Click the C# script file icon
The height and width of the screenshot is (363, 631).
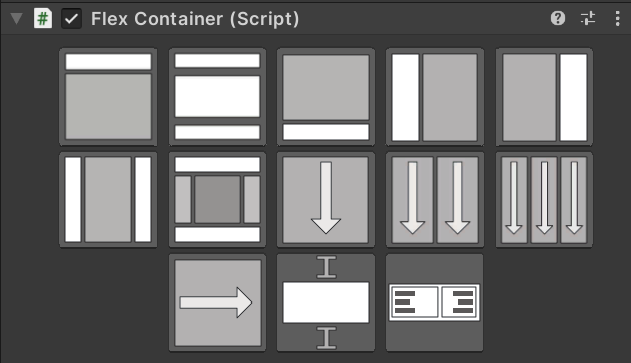point(43,19)
